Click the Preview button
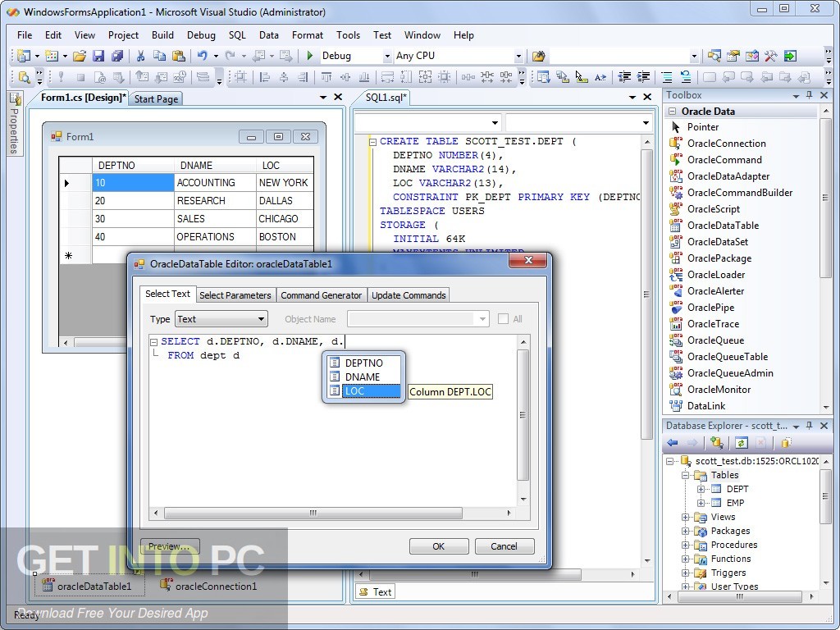The image size is (840, 630). [x=169, y=546]
